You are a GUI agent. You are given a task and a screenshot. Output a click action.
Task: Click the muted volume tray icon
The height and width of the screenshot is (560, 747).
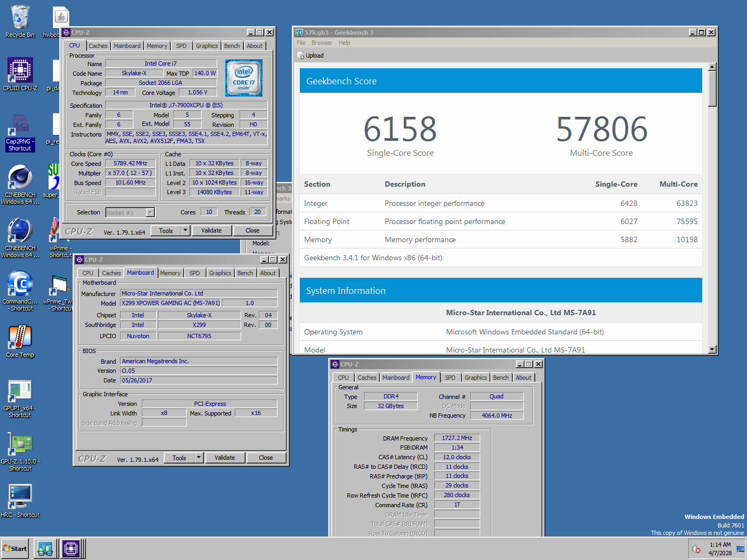pyautogui.click(x=696, y=549)
